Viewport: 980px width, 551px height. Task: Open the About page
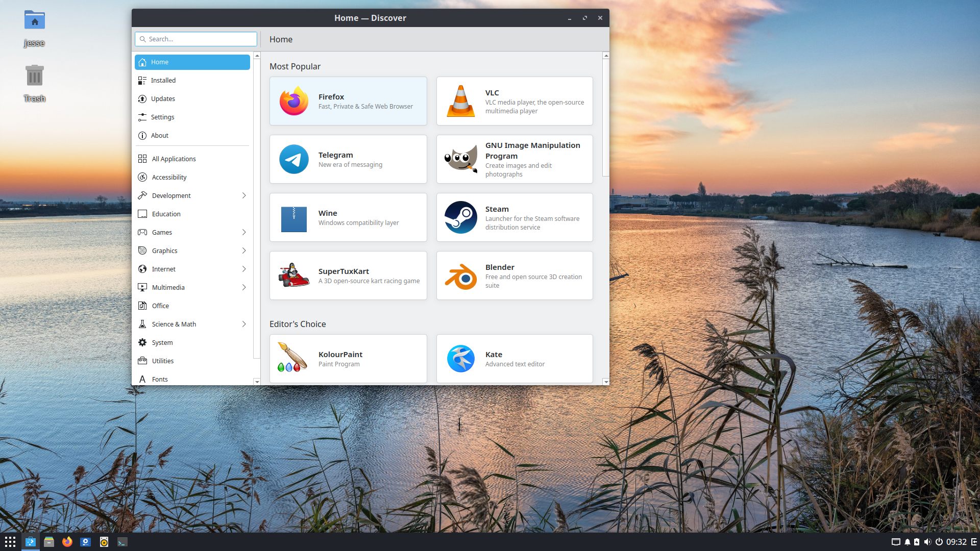(x=192, y=136)
